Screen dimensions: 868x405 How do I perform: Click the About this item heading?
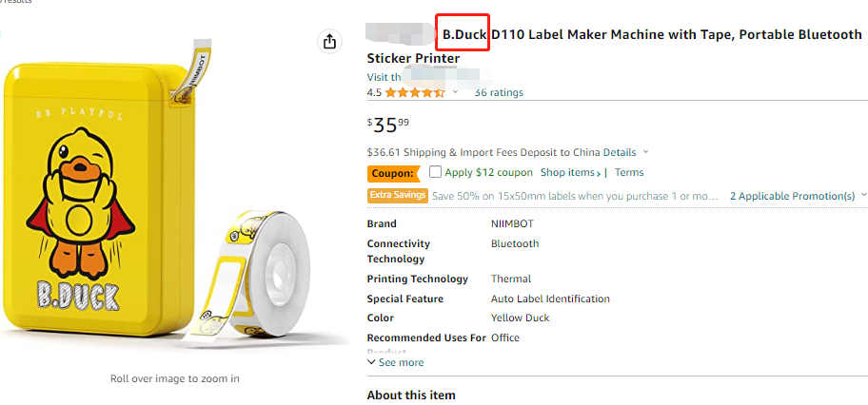click(411, 395)
